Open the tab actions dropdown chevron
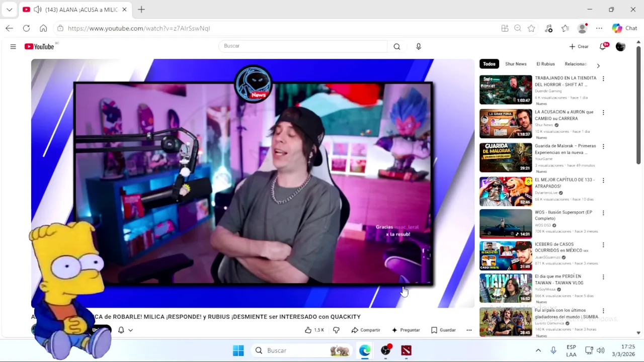 pos(9,10)
